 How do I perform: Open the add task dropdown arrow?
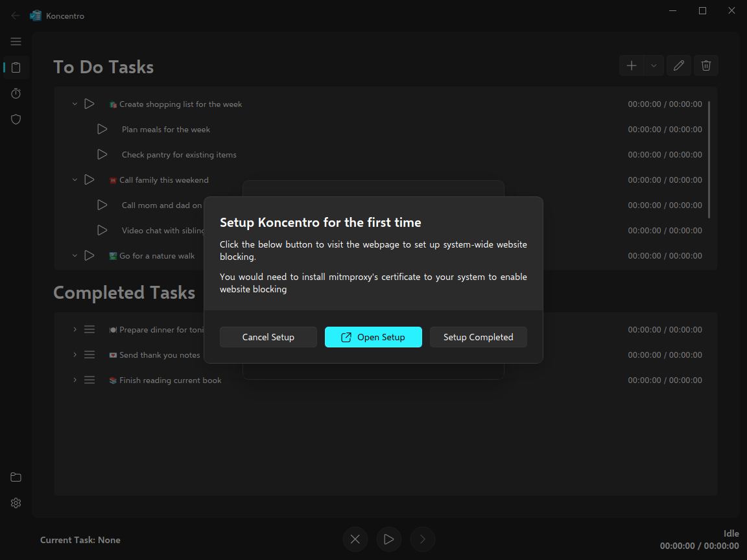point(654,65)
